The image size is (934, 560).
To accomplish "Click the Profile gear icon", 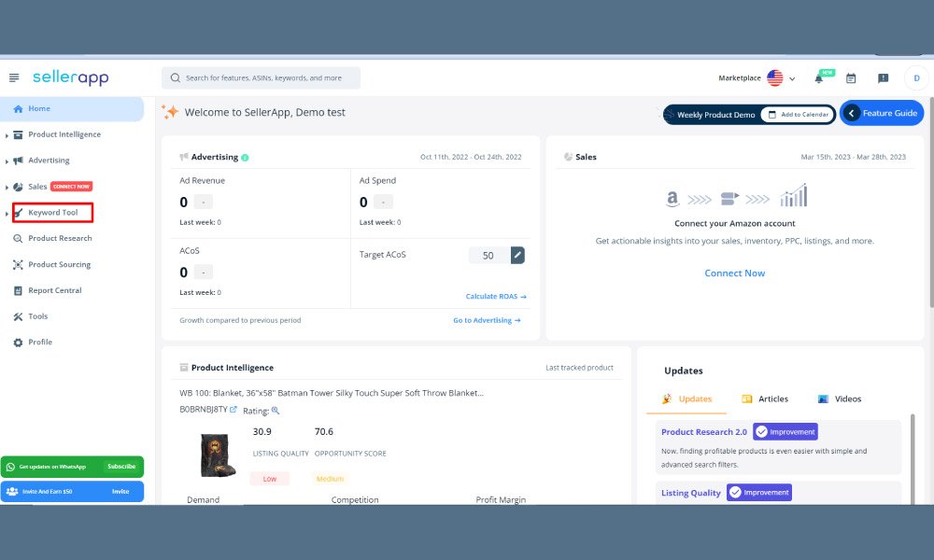I will [x=18, y=343].
